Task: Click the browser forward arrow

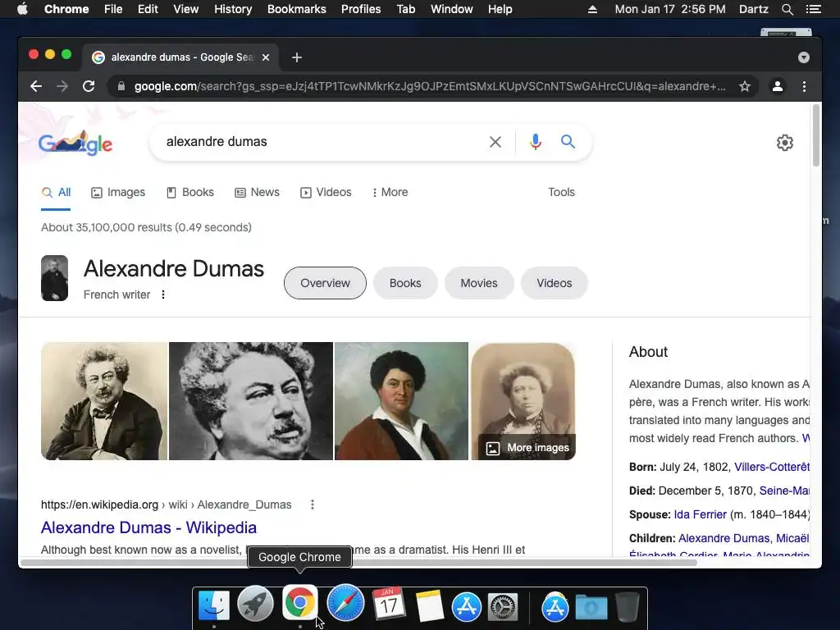Action: (62, 86)
